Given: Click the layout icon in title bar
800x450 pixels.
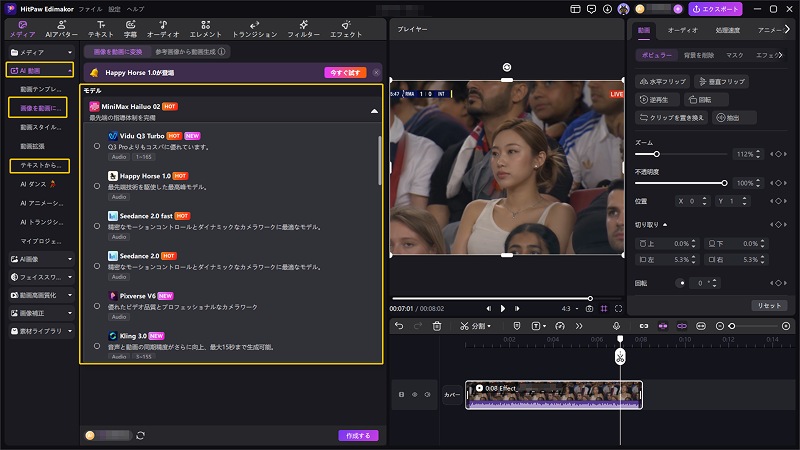Looking at the screenshot, I should (575, 9).
